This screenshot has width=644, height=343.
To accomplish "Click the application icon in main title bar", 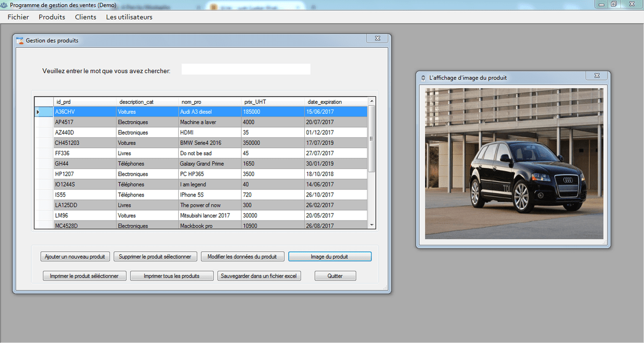I will (4, 5).
